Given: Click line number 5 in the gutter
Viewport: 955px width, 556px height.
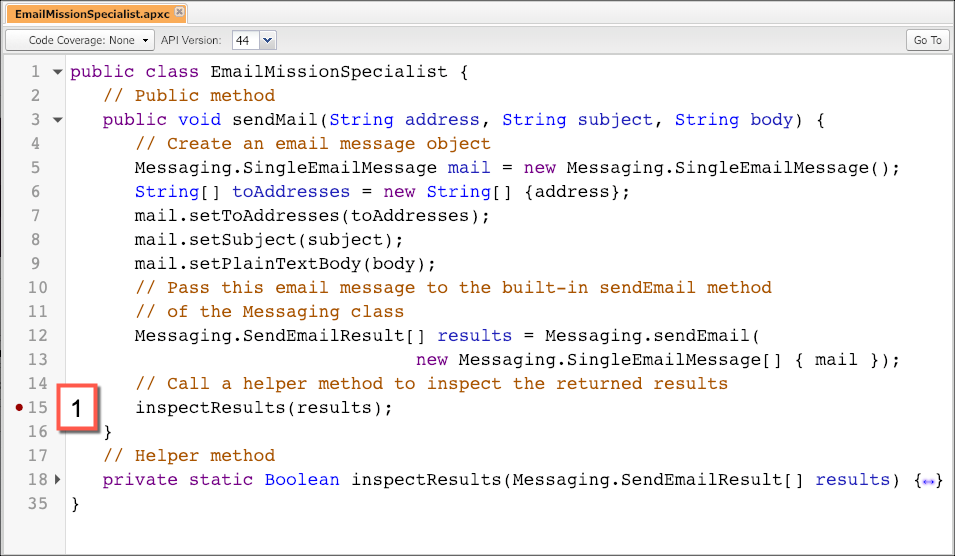Looking at the screenshot, I should (x=35, y=168).
